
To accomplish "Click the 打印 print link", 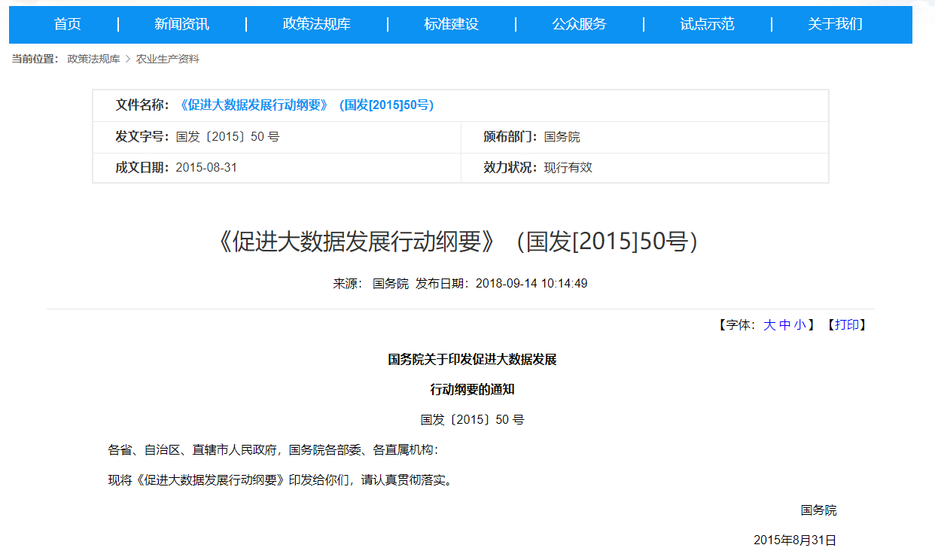I will pyautogui.click(x=846, y=325).
